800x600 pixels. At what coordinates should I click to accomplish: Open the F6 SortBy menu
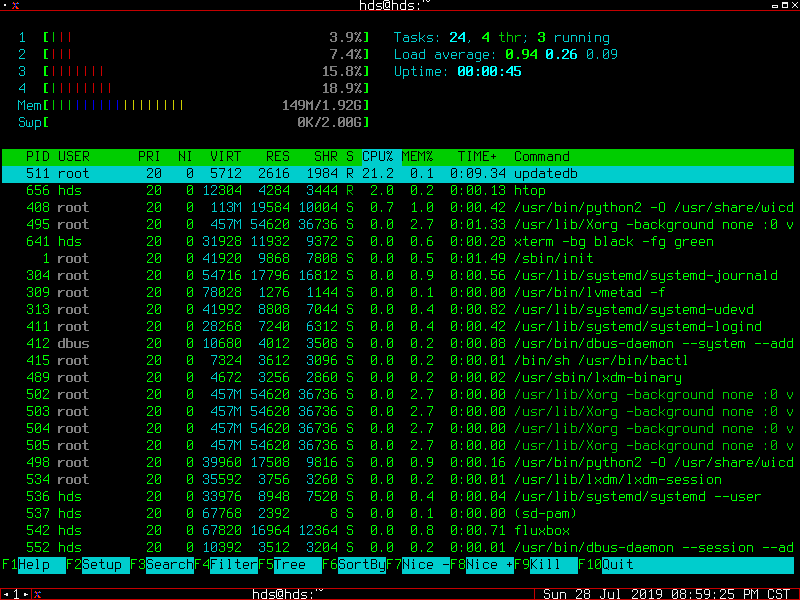point(354,565)
